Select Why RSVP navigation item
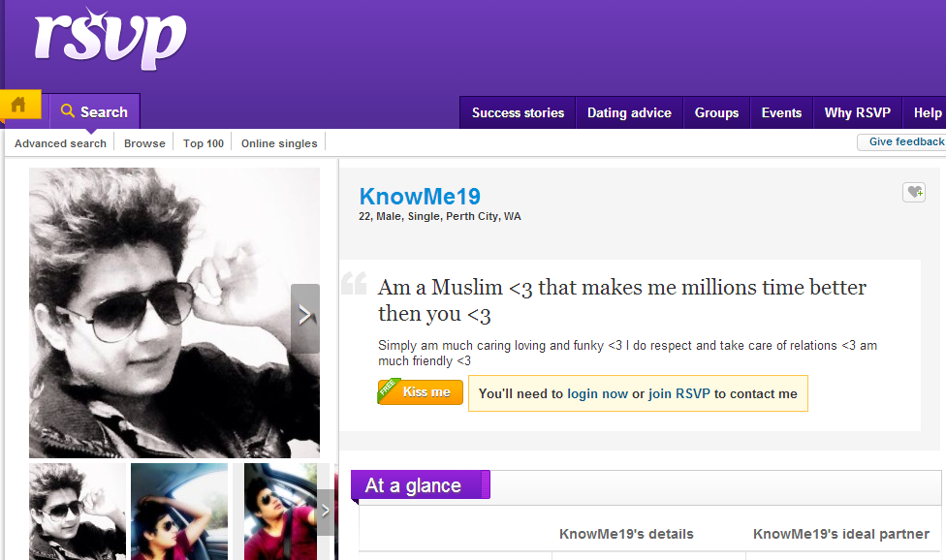Viewport: 946px width, 560px height. [857, 112]
